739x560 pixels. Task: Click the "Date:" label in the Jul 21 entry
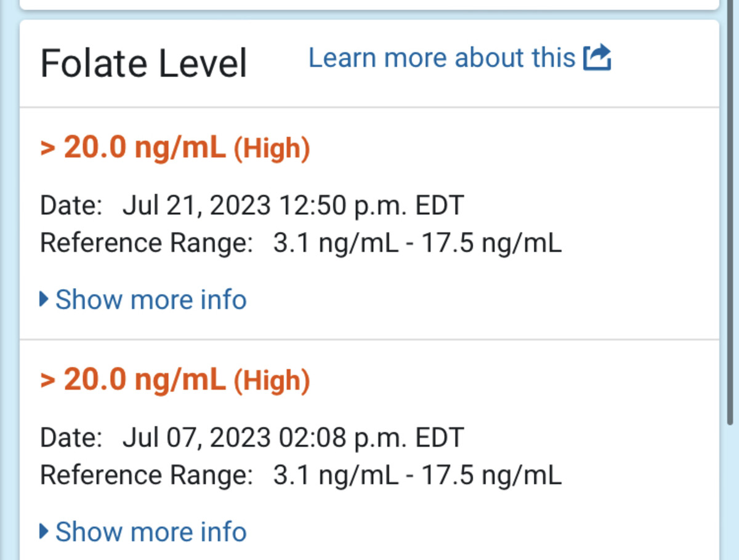pyautogui.click(x=71, y=206)
